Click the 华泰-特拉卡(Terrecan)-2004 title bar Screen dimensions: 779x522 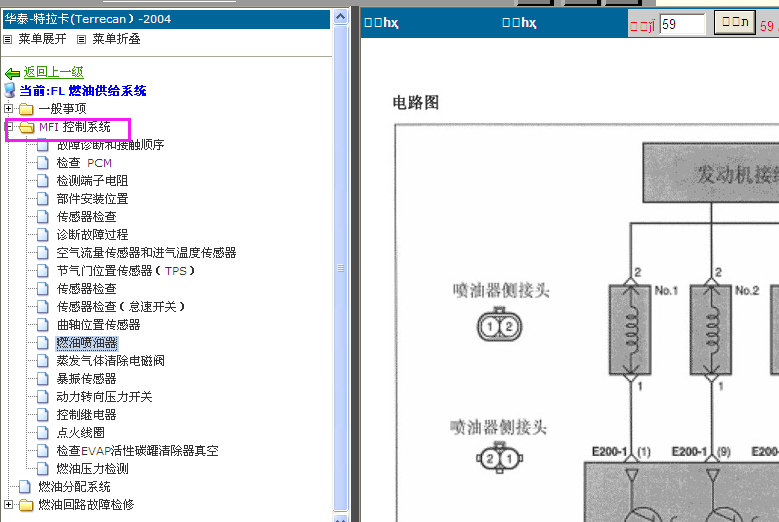click(x=166, y=19)
